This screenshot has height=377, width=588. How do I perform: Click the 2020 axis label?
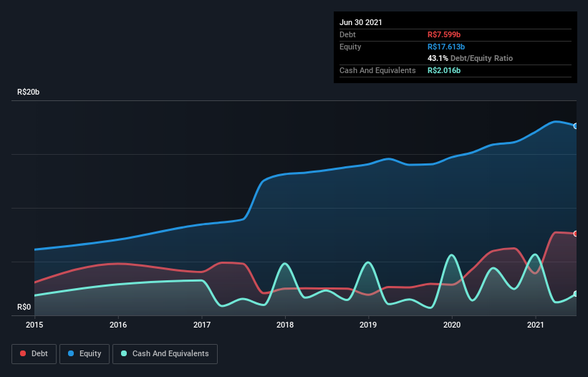click(452, 325)
